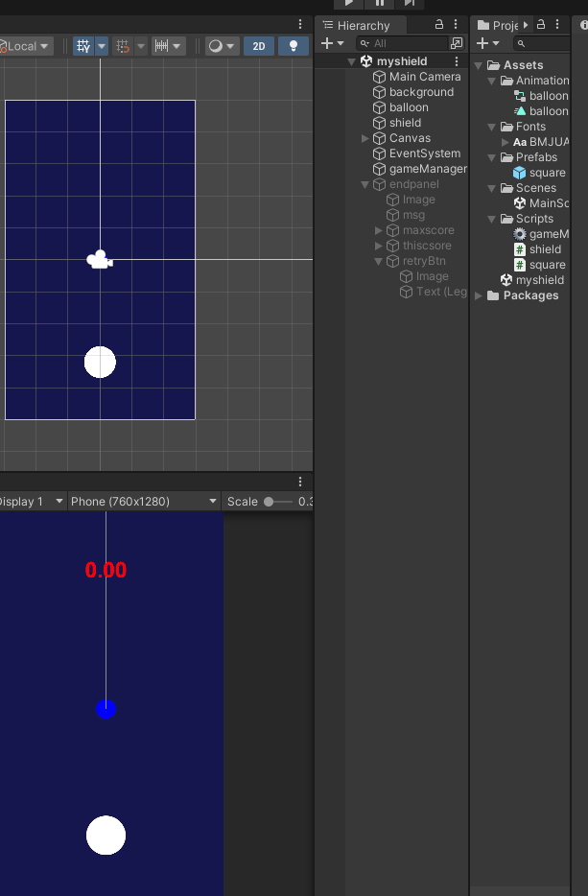
Task: Expand the BMJUA font asset
Action: [506, 142]
